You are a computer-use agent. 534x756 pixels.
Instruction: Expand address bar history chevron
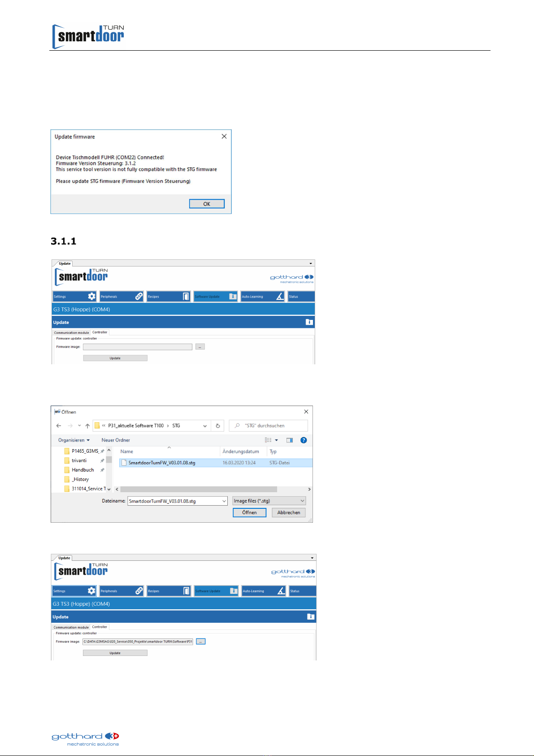tap(205, 426)
